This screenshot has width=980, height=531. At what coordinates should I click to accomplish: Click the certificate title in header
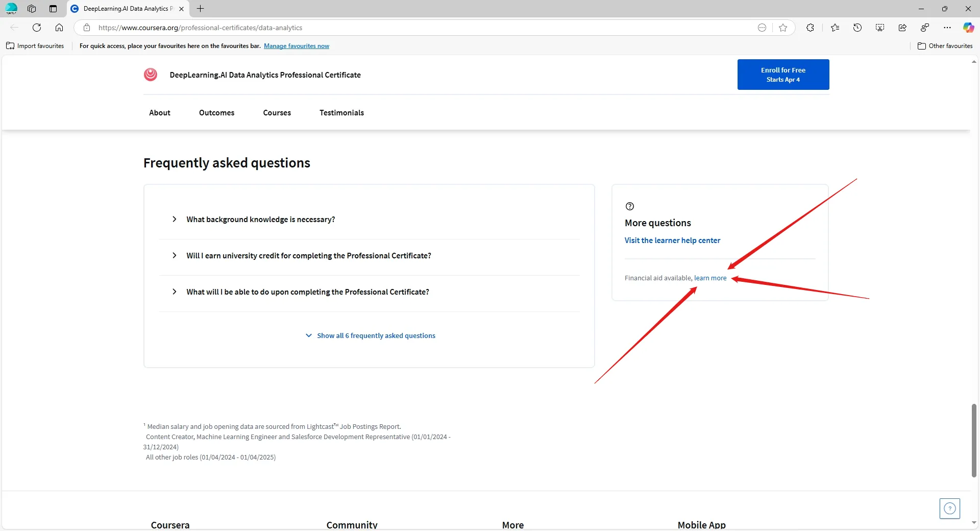tap(265, 75)
